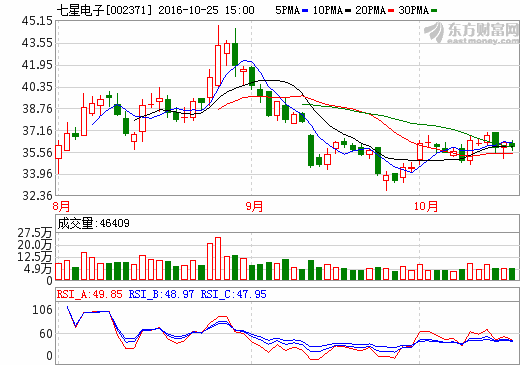
Task: Click the 4.9万 volume axis label
Action: tap(38, 269)
